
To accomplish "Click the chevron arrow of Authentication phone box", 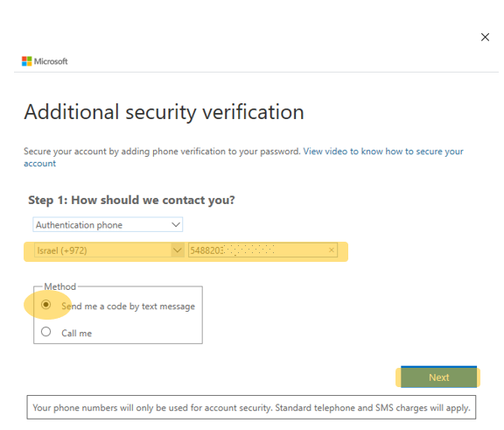I will (176, 224).
